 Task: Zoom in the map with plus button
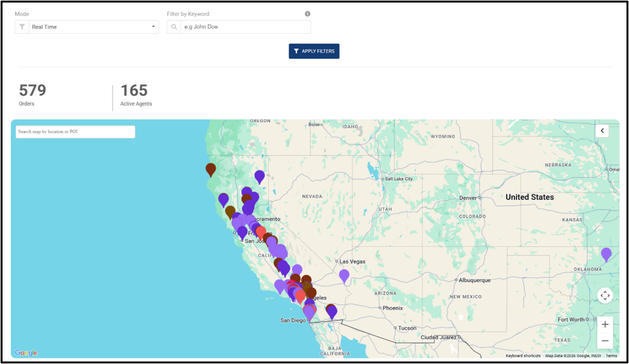pyautogui.click(x=605, y=324)
